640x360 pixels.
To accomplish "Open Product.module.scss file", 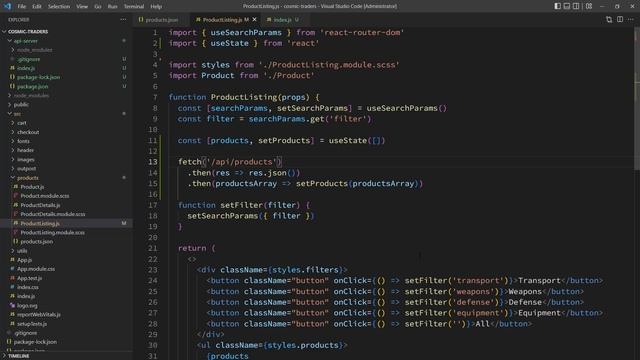I will [45, 196].
